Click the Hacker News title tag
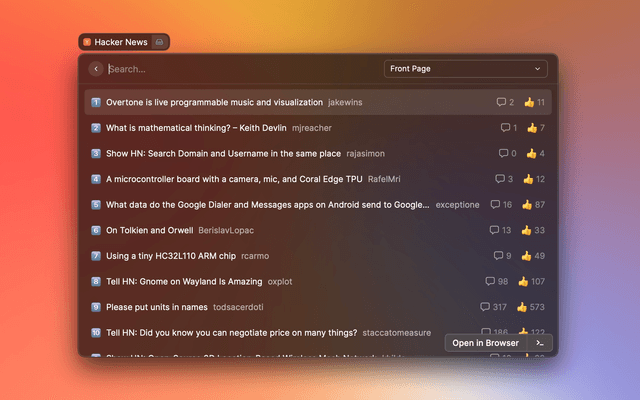 click(121, 42)
